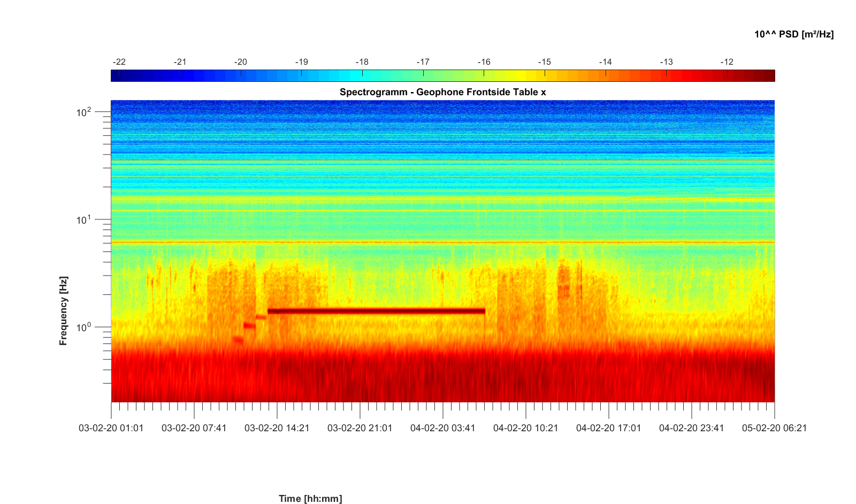Click the 10² frequency tick label

[84, 112]
